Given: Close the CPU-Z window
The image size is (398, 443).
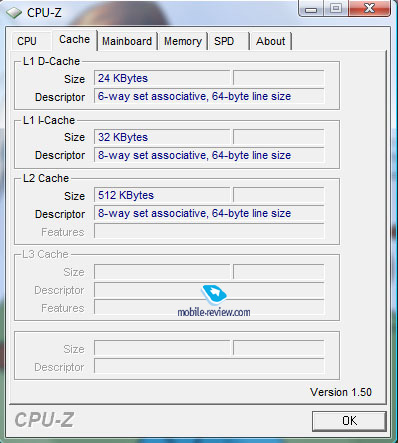Looking at the screenshot, I should (369, 8).
